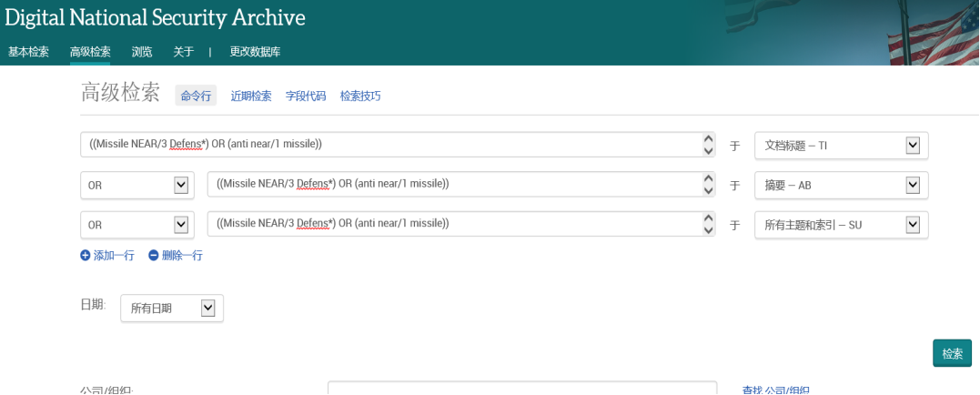Click up arrow in 所有主题和索引 row query box
The width and height of the screenshot is (980, 395).
(708, 218)
